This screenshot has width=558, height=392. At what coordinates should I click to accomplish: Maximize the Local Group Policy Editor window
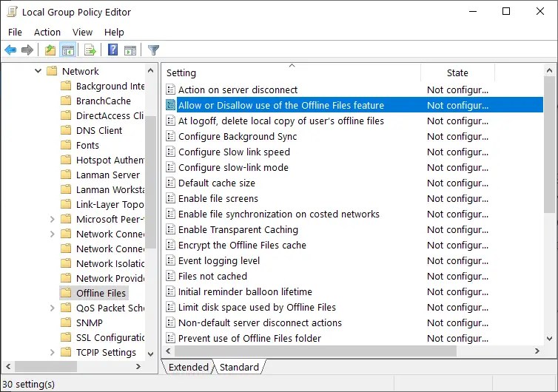point(505,11)
